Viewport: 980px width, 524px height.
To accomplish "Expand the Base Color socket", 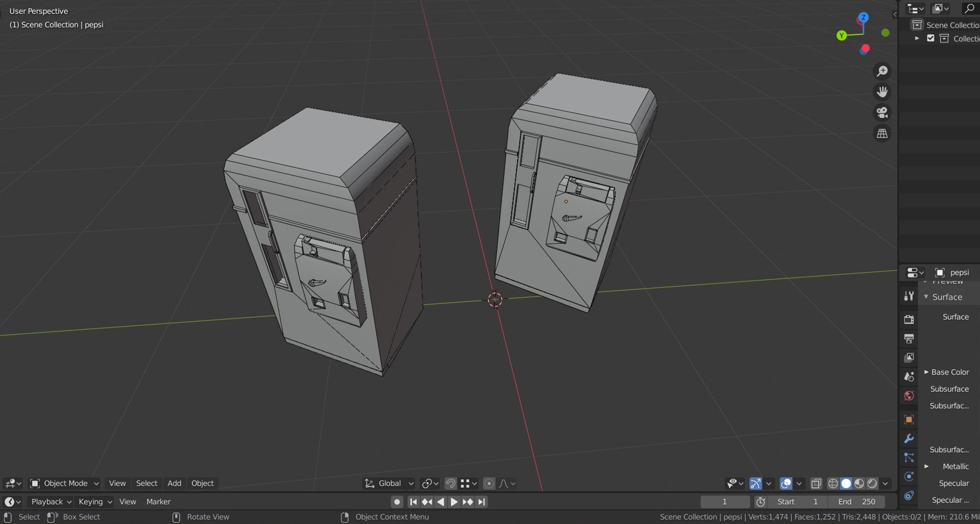I will (926, 372).
